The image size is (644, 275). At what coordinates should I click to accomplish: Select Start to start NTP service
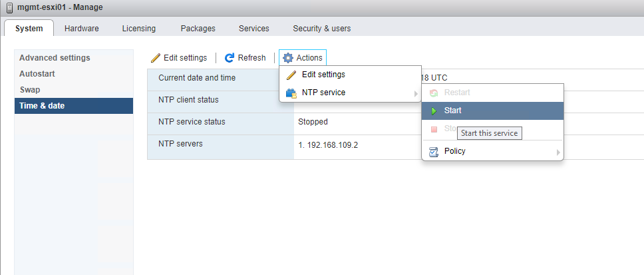point(453,111)
